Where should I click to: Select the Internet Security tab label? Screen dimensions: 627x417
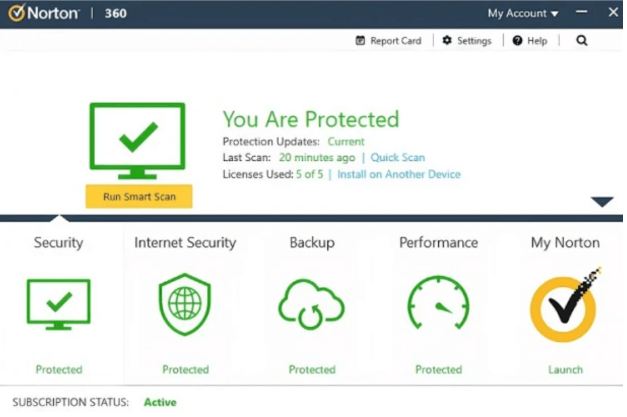[x=185, y=243]
